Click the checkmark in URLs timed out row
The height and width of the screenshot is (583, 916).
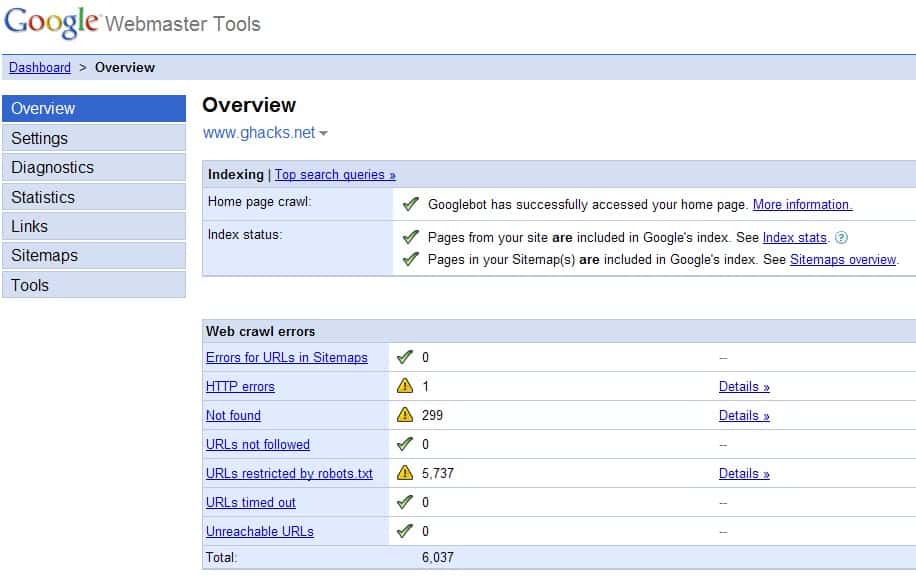click(x=405, y=502)
